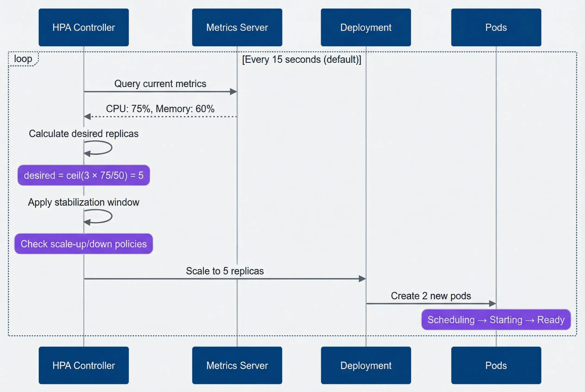Select the 'desired = ceil(3 × 75/50) = 5' note
This screenshot has width=585, height=392.
point(84,175)
